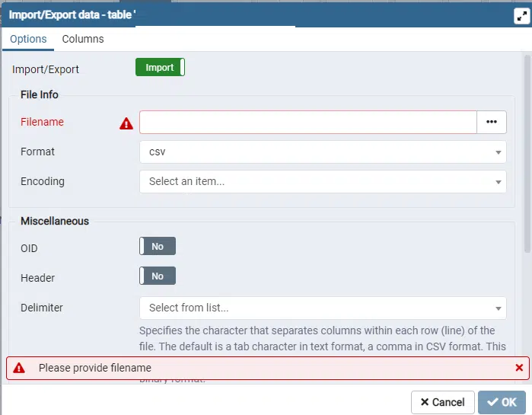Switch to the Columns tab
The height and width of the screenshot is (415, 532).
pyautogui.click(x=83, y=39)
